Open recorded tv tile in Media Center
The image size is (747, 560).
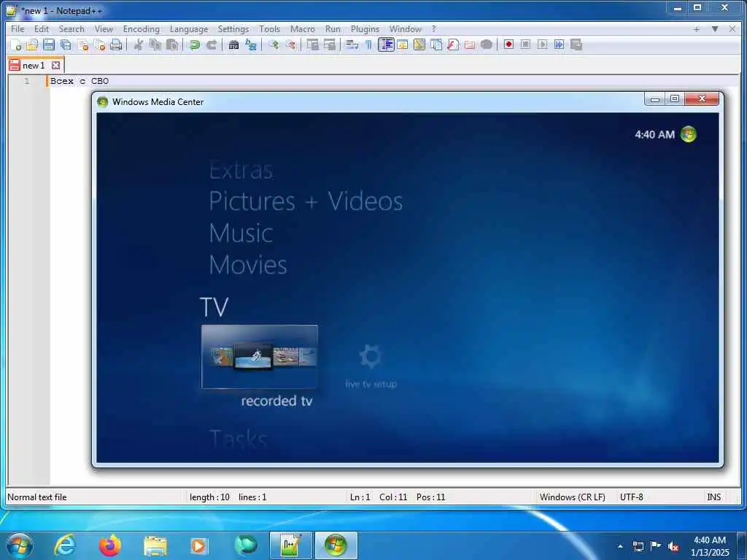[260, 357]
